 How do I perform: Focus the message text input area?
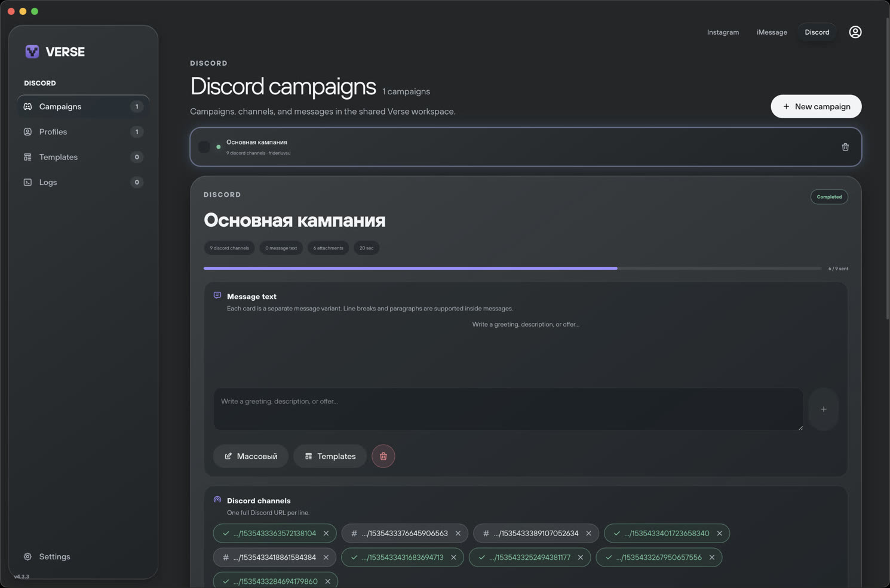[x=508, y=410]
